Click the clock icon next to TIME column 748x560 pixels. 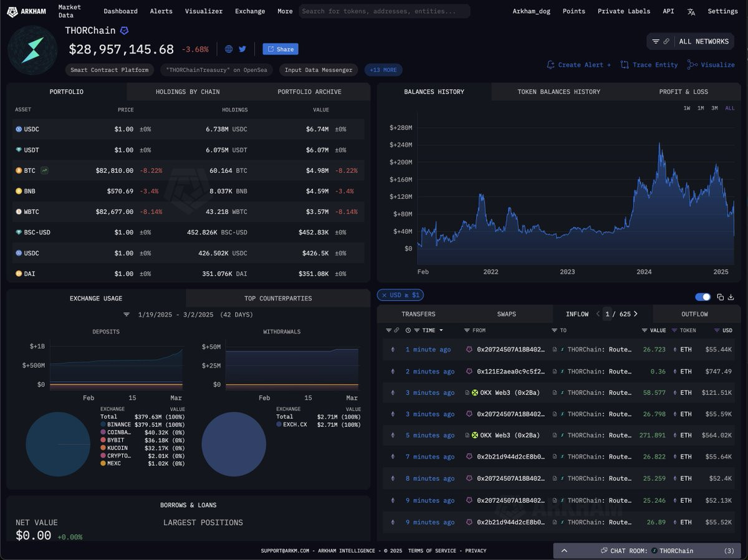click(x=408, y=330)
